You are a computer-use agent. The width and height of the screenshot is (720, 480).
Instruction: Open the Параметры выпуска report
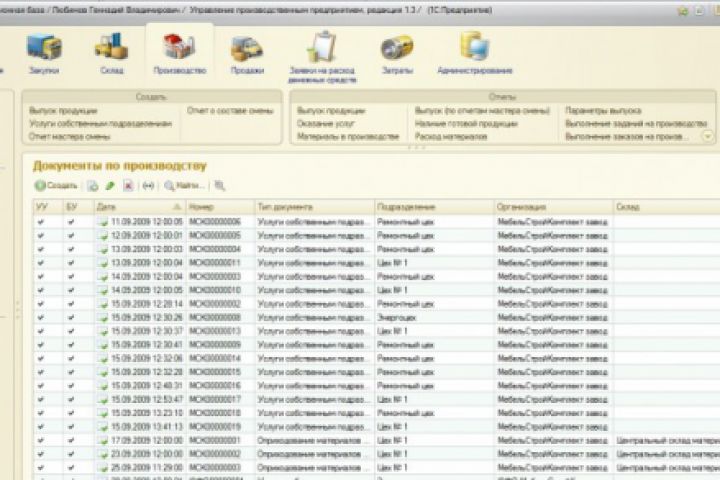[x=603, y=111]
